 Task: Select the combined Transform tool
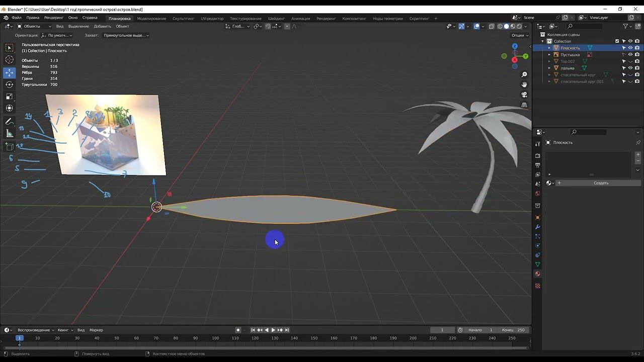(x=10, y=108)
